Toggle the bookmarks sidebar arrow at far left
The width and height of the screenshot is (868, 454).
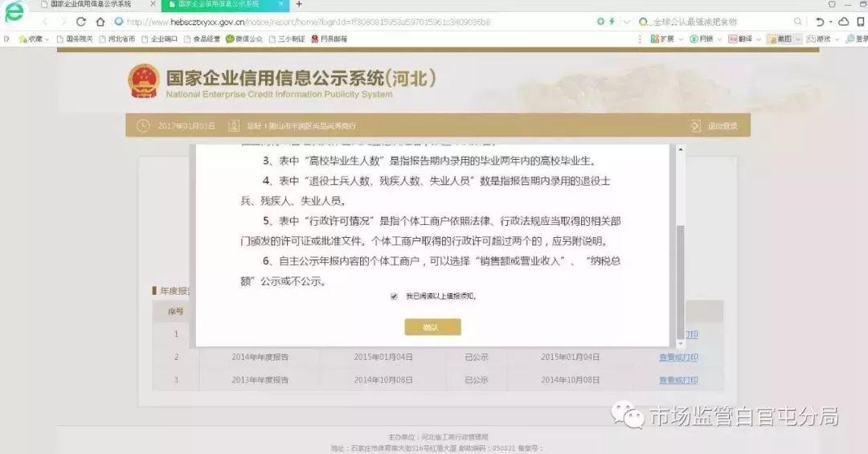(6, 39)
